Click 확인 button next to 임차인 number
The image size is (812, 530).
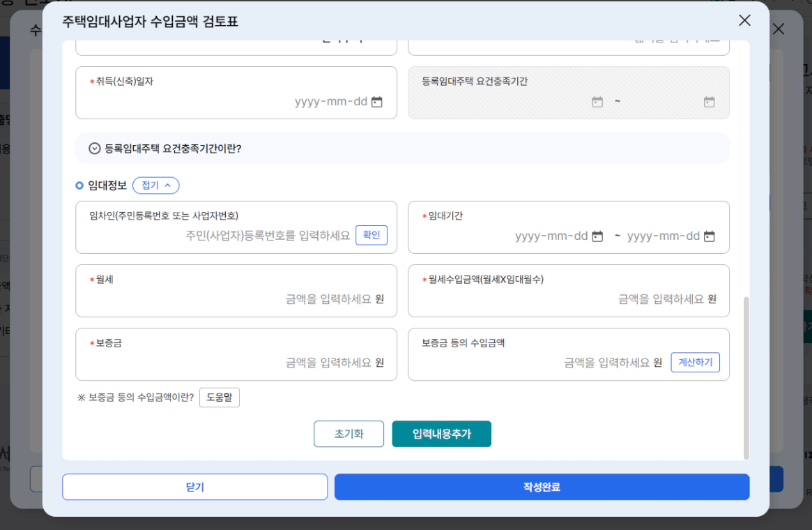tap(371, 236)
